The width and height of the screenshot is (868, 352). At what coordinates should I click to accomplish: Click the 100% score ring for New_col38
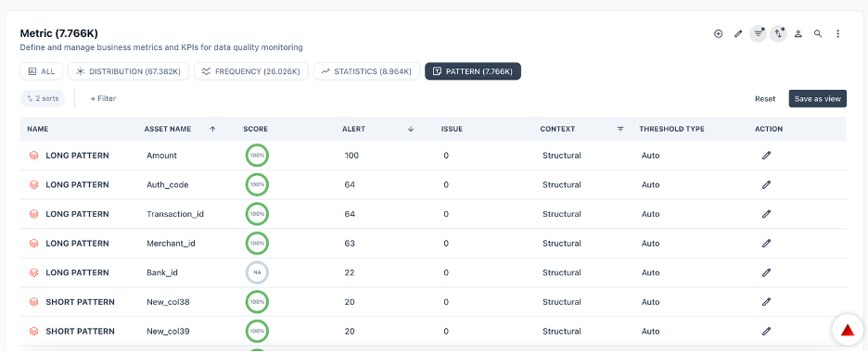point(257,302)
